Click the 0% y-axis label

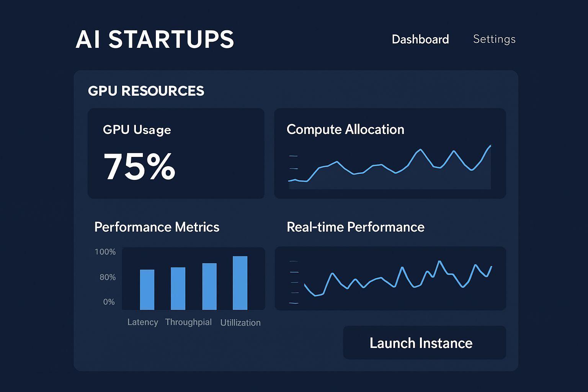[x=109, y=302]
